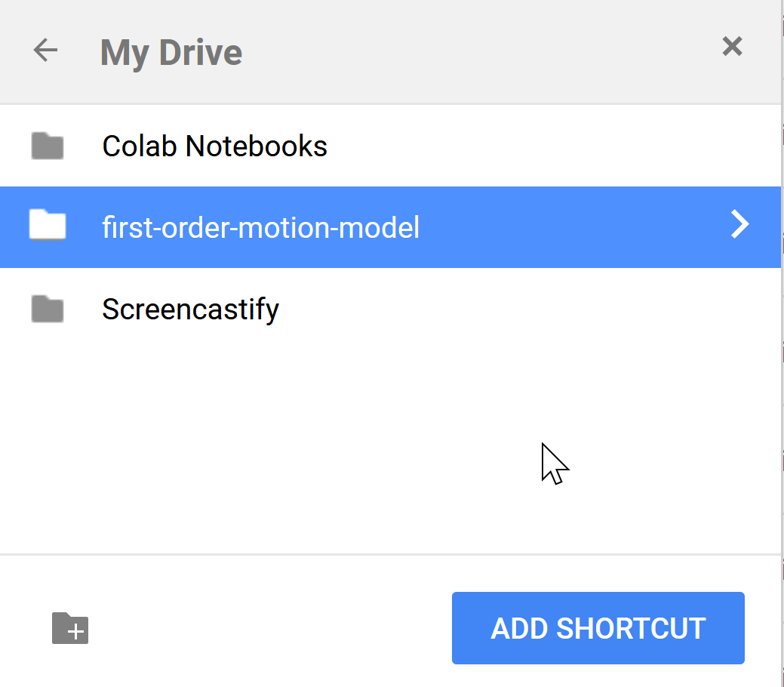The image size is (784, 687).
Task: Click the Screencastify folder icon
Action: pyautogui.click(x=48, y=309)
